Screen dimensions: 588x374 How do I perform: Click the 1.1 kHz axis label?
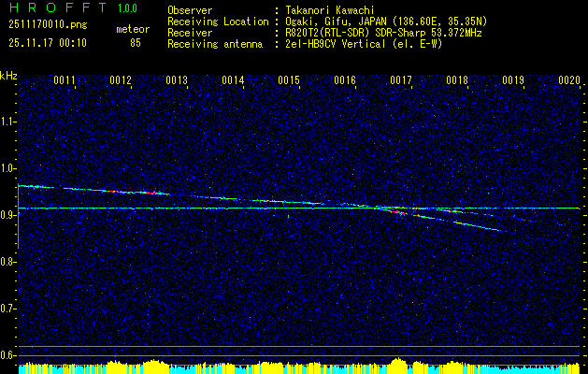[7, 122]
